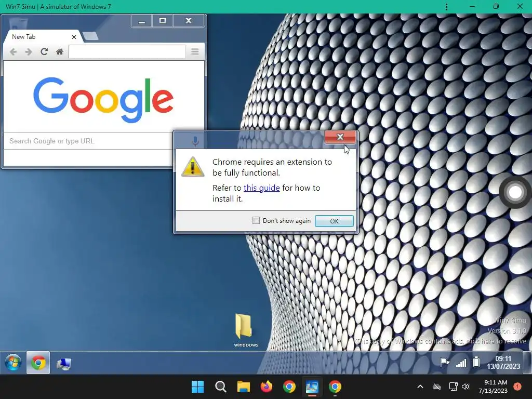
Task: Open the notification badge with 1
Action: [x=517, y=386]
